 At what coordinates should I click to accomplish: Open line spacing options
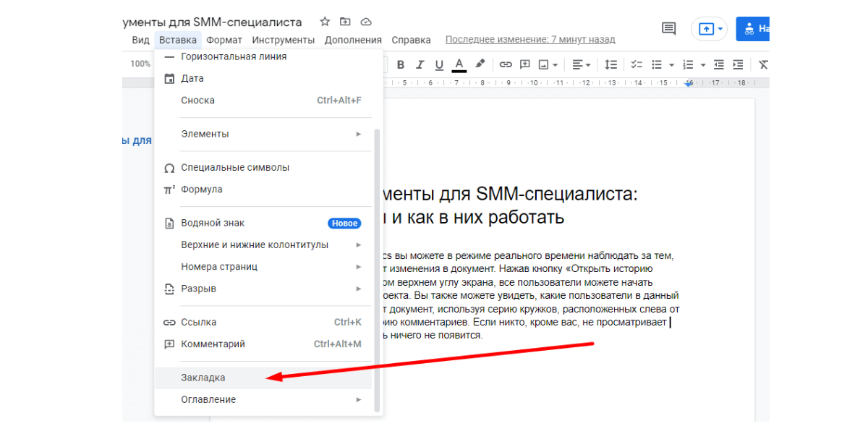click(x=611, y=64)
